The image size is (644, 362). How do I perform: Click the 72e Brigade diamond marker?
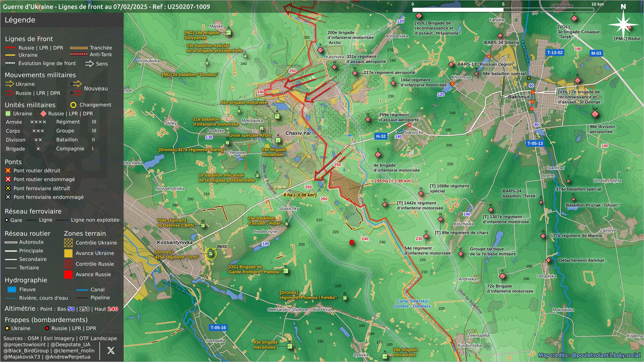(x=502, y=276)
